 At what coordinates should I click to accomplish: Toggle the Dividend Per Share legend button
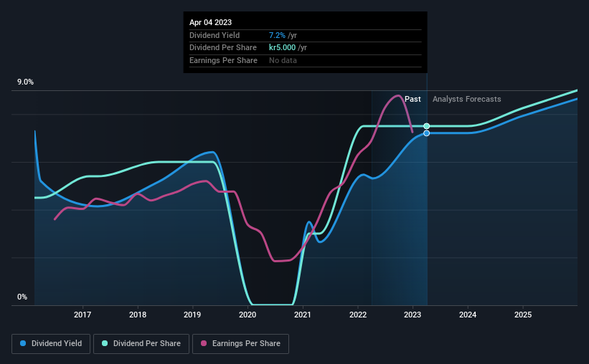(x=141, y=344)
